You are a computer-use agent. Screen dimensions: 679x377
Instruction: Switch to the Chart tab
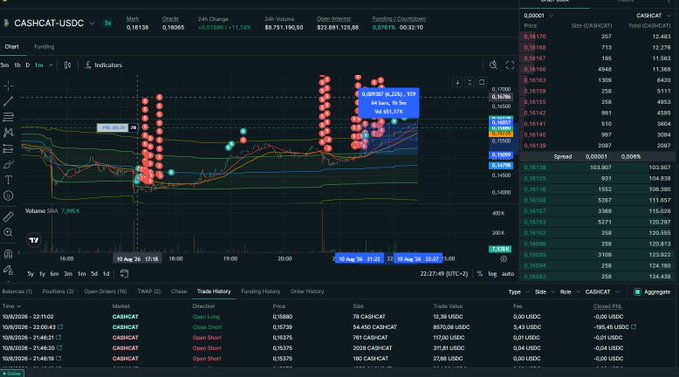click(12, 47)
